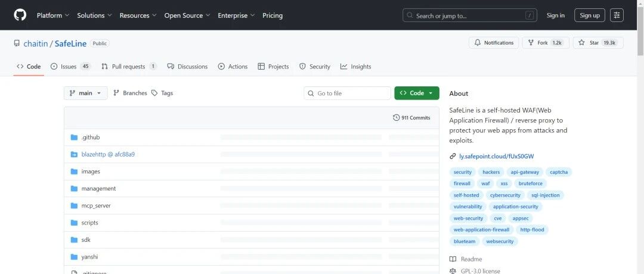Screen dimensions: 644x274
Task: Open the images folder
Action: (91, 172)
